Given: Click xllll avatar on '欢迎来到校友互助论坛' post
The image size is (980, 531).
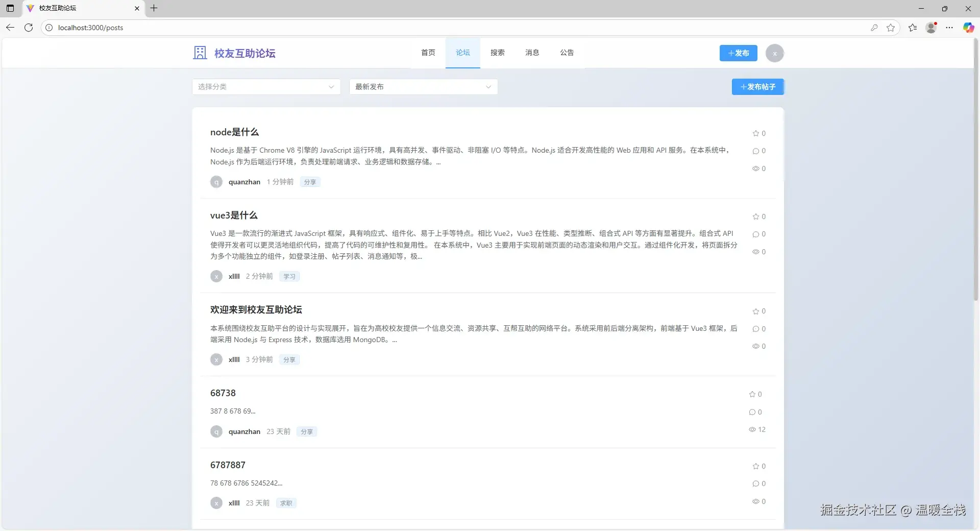Looking at the screenshot, I should (x=216, y=359).
